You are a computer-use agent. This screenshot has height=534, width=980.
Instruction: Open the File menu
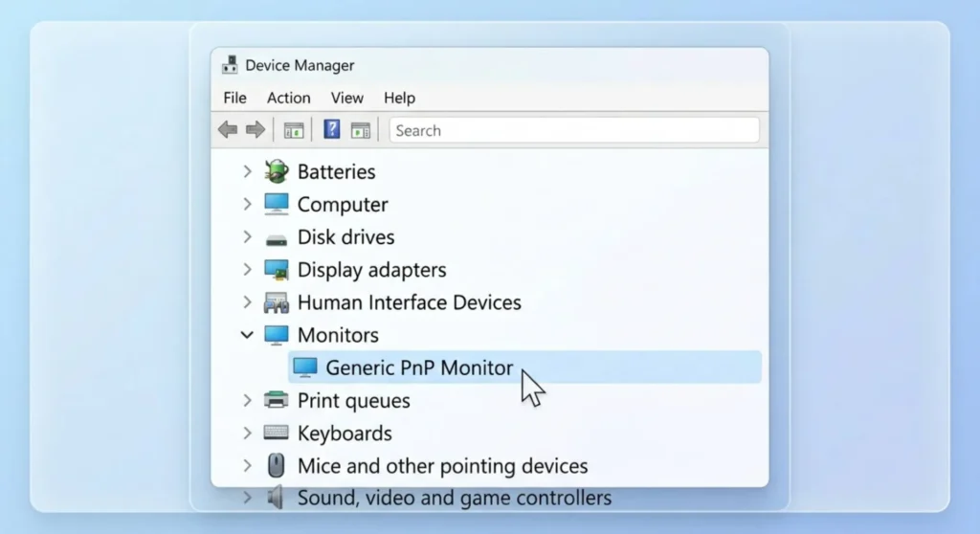click(235, 98)
